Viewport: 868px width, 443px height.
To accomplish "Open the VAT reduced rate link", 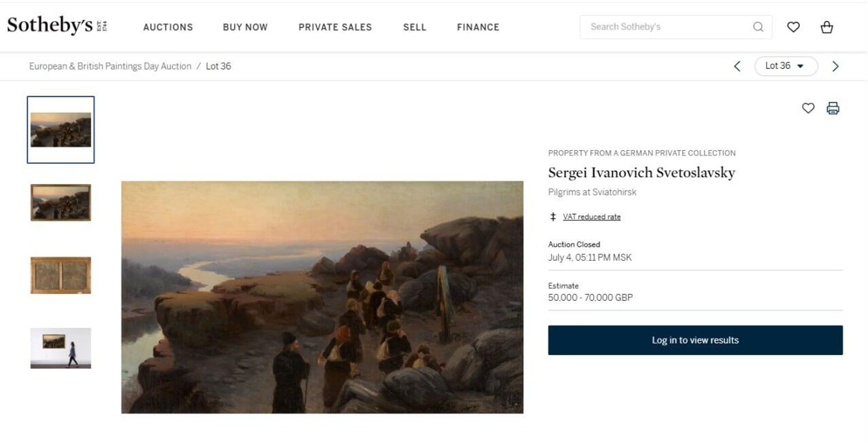I will [591, 217].
